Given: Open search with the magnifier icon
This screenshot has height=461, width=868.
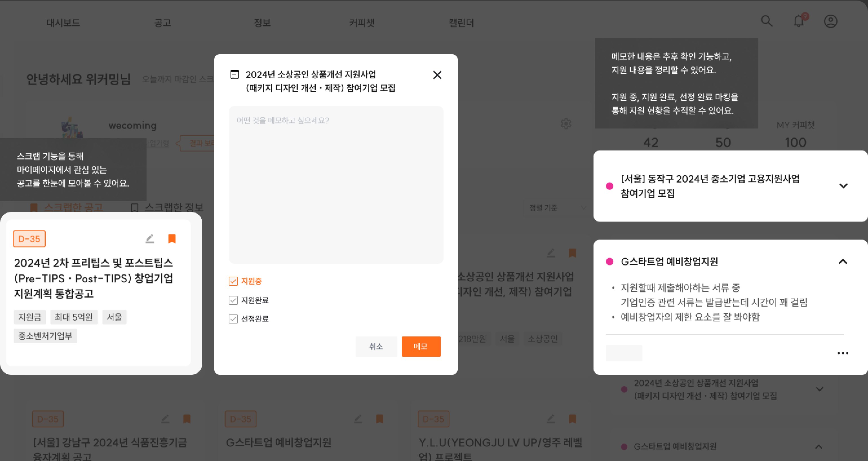Looking at the screenshot, I should click(x=767, y=21).
